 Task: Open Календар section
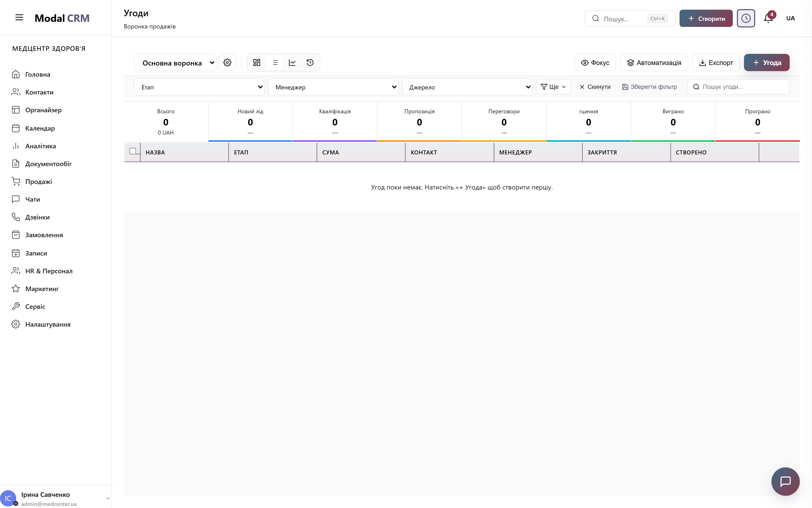click(x=56, y=128)
